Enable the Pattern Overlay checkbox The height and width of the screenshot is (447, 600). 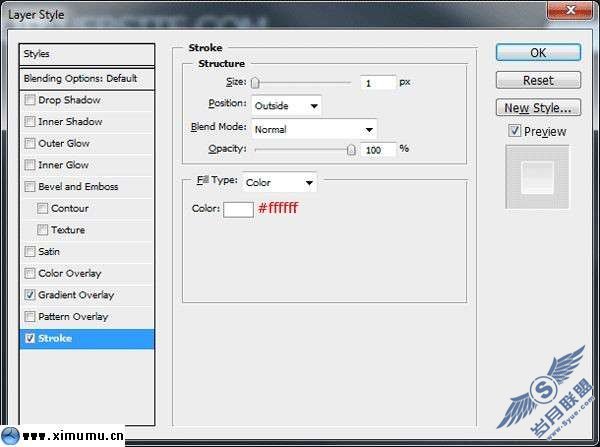pos(30,317)
